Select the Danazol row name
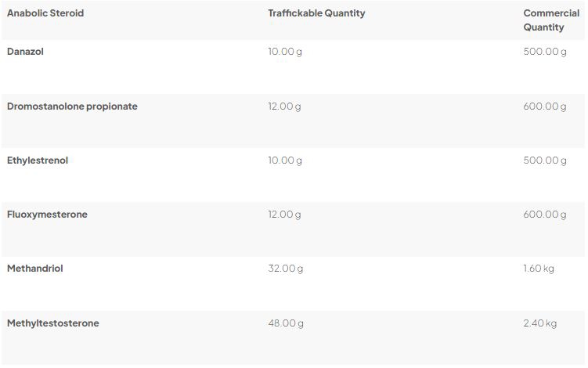Viewport: 588px width, 368px height. point(27,52)
